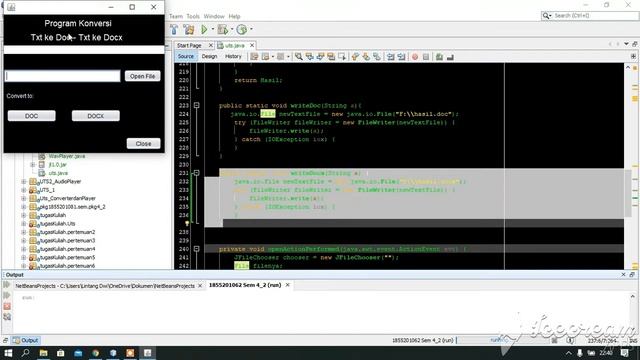The height and width of the screenshot is (360, 640).
Task: Open the editor Back navigation dropdown arrow
Action: (x=273, y=57)
